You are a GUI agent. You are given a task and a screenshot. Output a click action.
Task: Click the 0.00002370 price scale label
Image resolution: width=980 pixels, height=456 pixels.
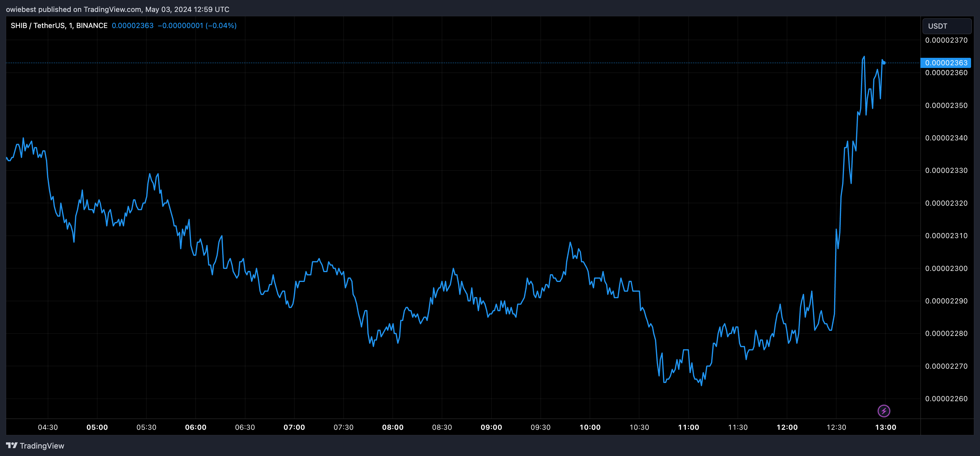click(x=946, y=40)
